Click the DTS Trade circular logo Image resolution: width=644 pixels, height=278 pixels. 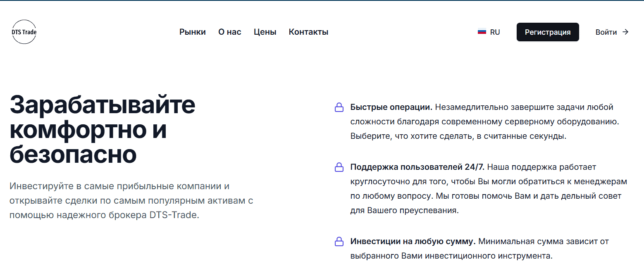coord(24,32)
